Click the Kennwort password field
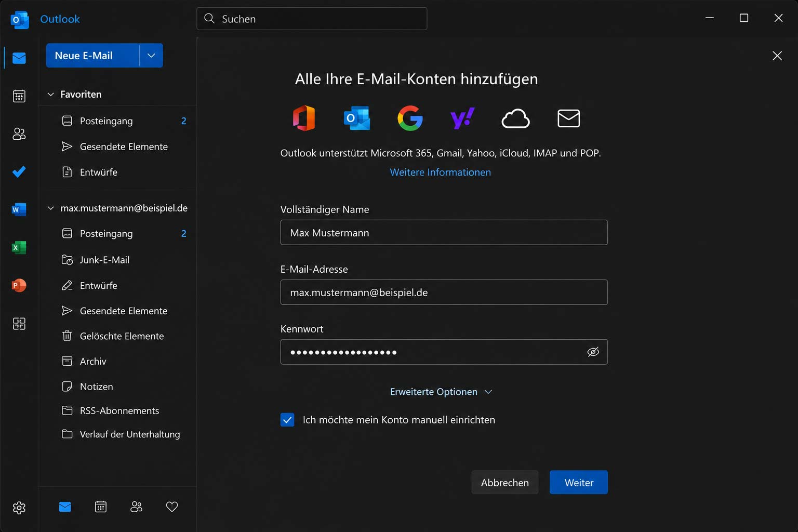Viewport: 798px width, 532px height. point(444,352)
